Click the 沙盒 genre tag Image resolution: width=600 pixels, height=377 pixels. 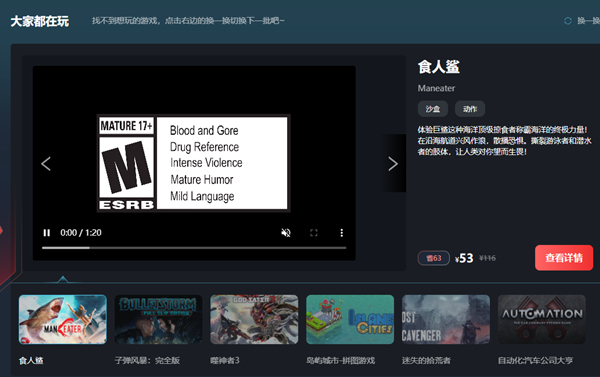433,109
